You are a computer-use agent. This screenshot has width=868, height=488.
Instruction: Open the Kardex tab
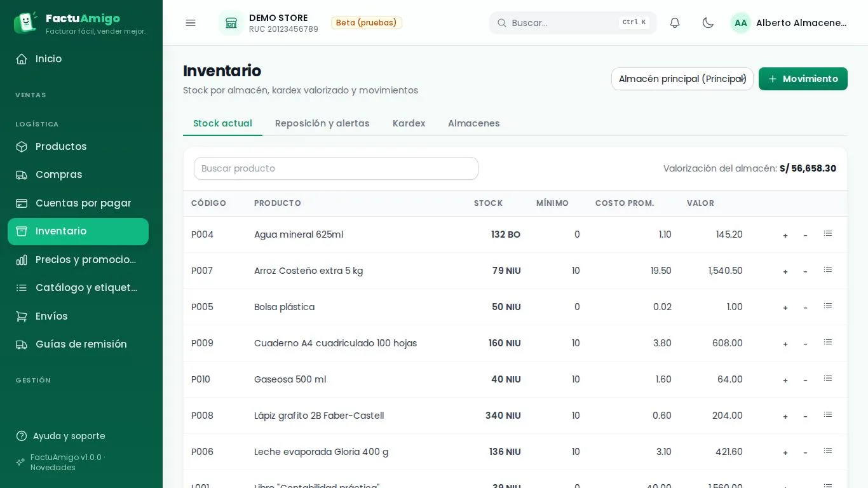(409, 123)
